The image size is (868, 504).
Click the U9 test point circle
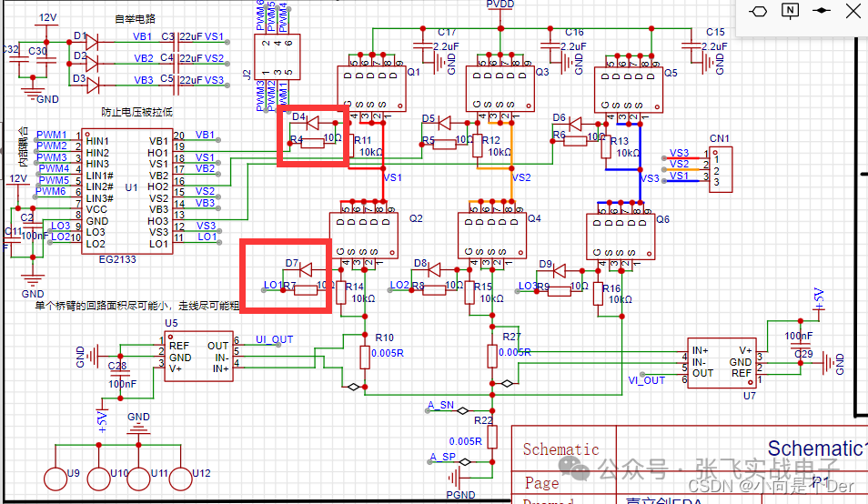point(56,479)
